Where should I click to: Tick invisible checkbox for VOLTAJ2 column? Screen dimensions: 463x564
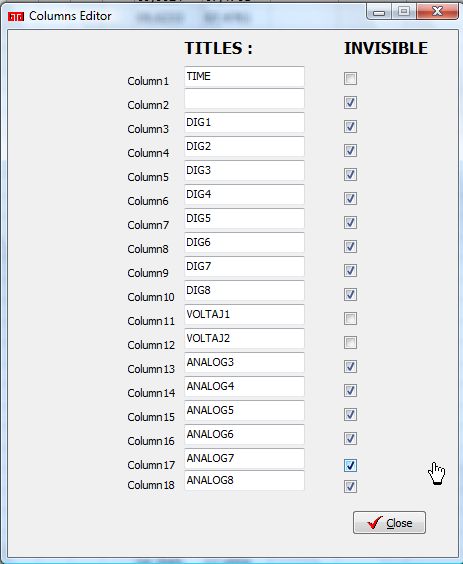pyautogui.click(x=350, y=342)
